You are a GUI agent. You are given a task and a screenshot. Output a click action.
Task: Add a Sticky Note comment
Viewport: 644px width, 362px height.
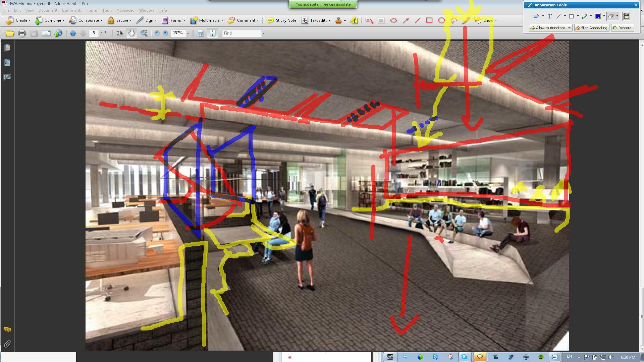[x=281, y=20]
